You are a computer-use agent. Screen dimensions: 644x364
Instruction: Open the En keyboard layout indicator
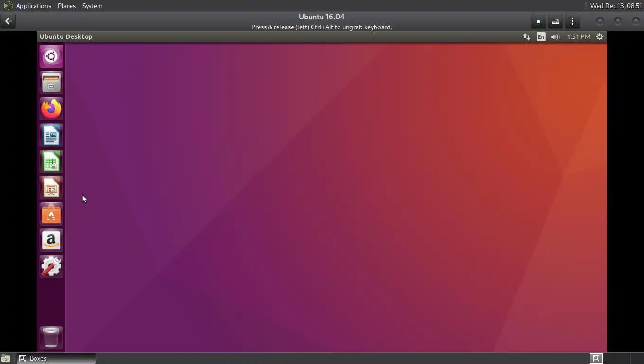[541, 36]
